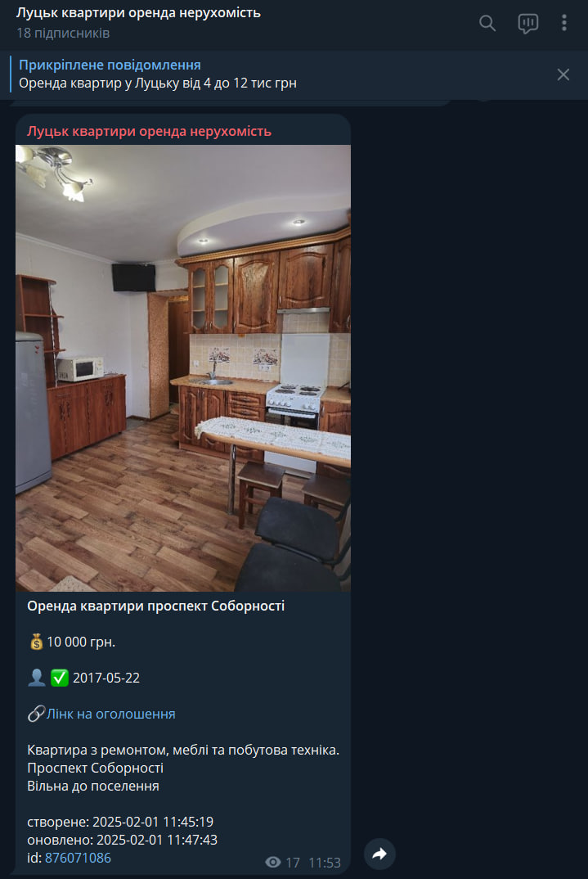The image size is (588, 879).
Task: Open the three-dot more options menu
Action: (x=564, y=23)
